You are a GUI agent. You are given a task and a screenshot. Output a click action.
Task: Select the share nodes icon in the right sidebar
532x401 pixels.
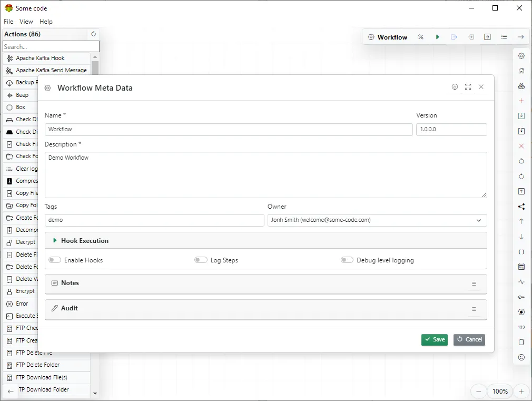click(x=521, y=207)
